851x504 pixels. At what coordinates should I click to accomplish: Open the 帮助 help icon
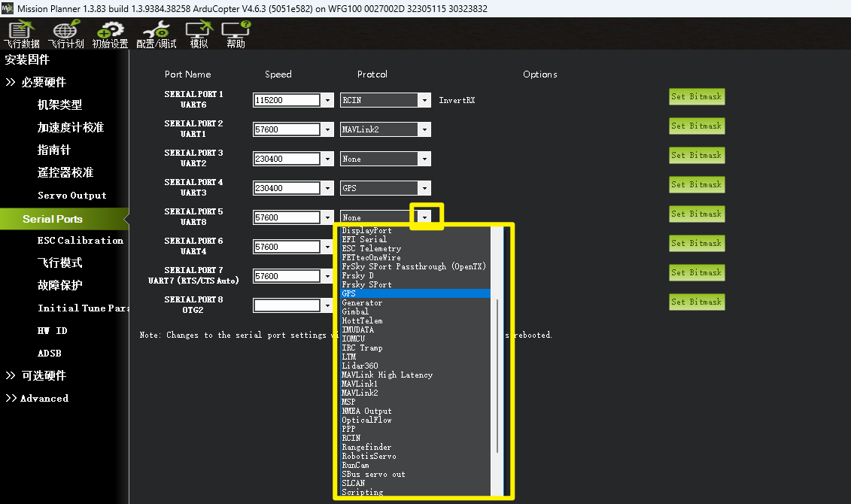pos(236,34)
